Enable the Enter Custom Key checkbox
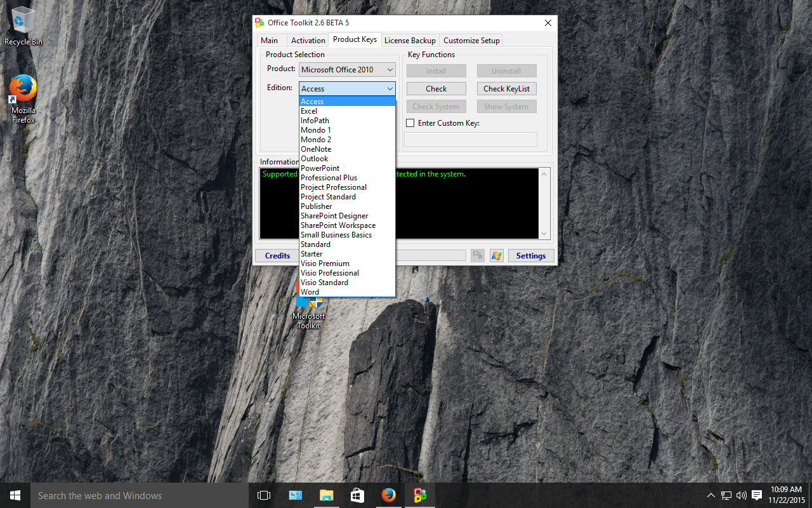Viewport: 812px width, 508px height. [x=410, y=123]
